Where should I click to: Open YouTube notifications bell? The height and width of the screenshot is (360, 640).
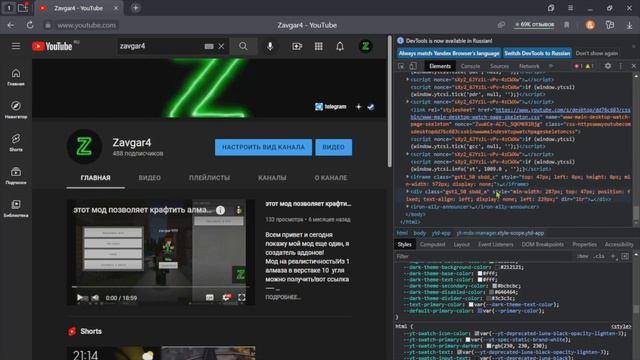coord(340,46)
